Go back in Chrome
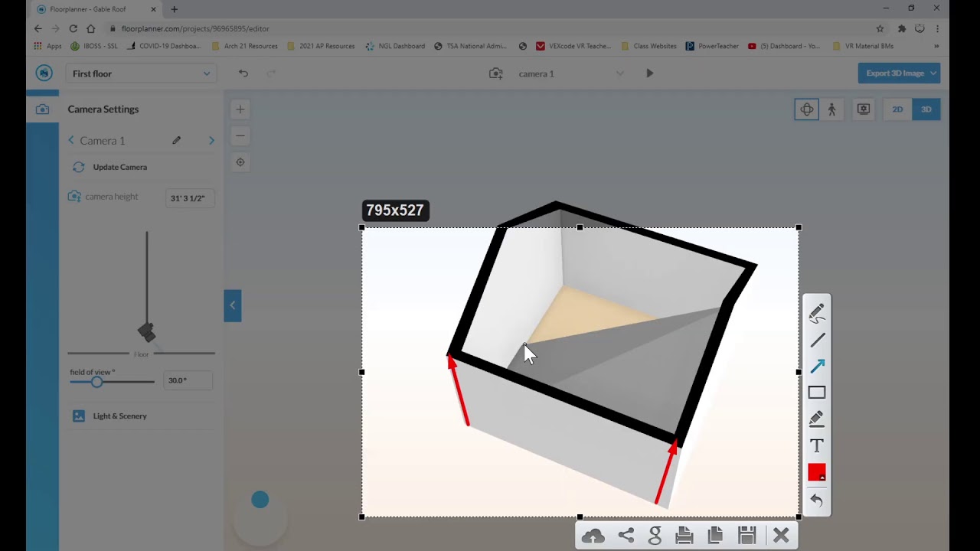The image size is (980, 551). tap(38, 28)
